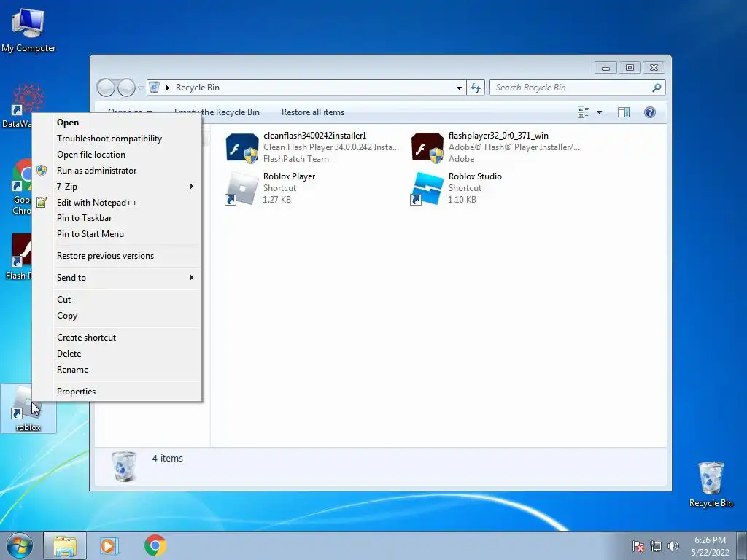Expand the address bar history dropdown
Viewport: 747px width, 560px height.
click(x=459, y=87)
